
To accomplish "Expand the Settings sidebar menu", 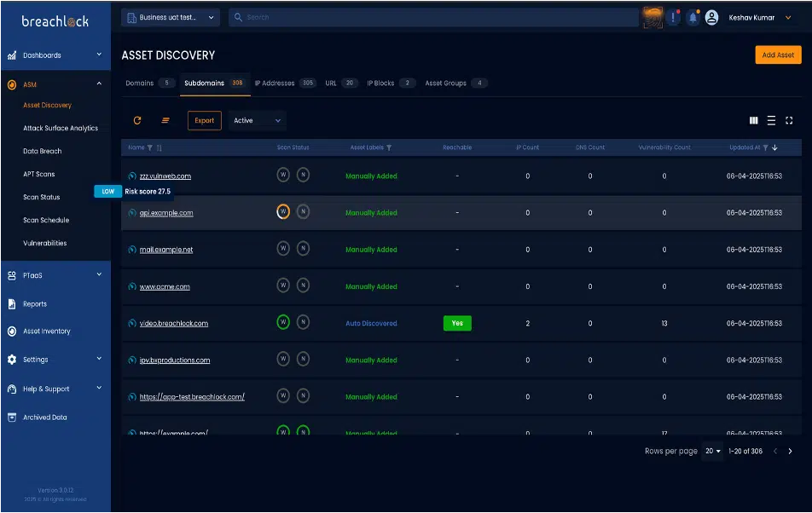I will [x=99, y=359].
